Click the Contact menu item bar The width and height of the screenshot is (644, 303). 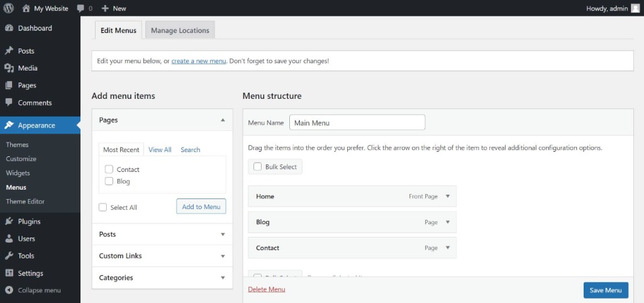point(352,248)
